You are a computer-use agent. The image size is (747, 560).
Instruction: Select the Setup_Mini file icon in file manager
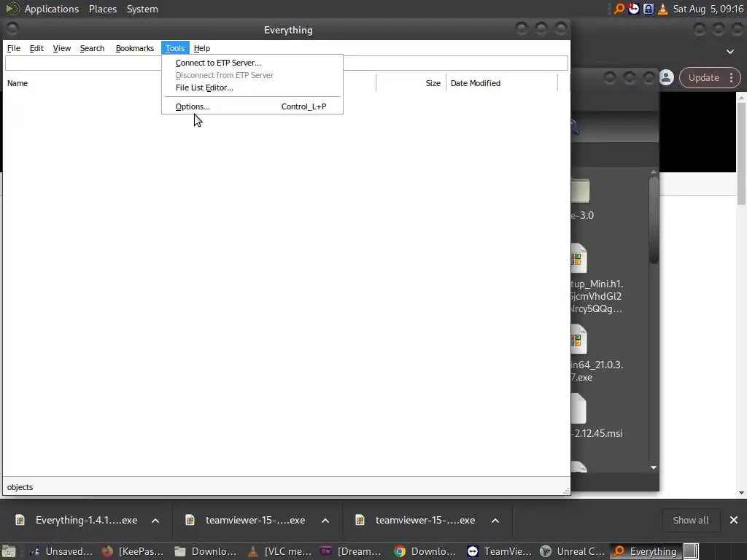(578, 258)
